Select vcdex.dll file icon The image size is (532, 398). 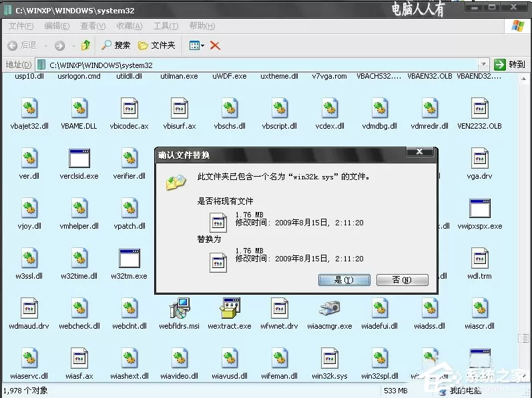(330, 109)
